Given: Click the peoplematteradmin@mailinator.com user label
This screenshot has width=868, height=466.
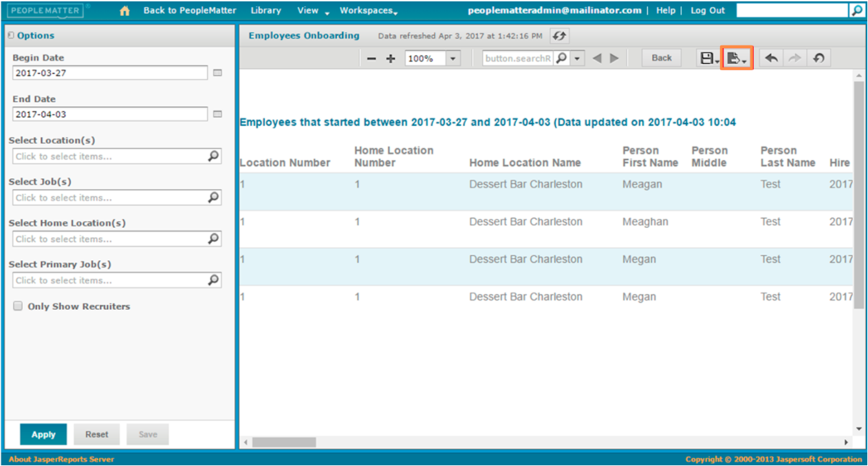Looking at the screenshot, I should click(x=554, y=11).
